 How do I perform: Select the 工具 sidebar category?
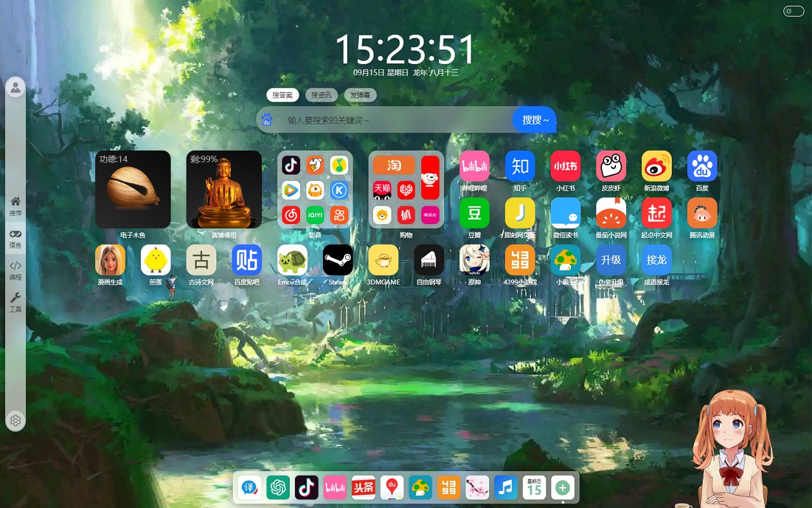pos(15,302)
